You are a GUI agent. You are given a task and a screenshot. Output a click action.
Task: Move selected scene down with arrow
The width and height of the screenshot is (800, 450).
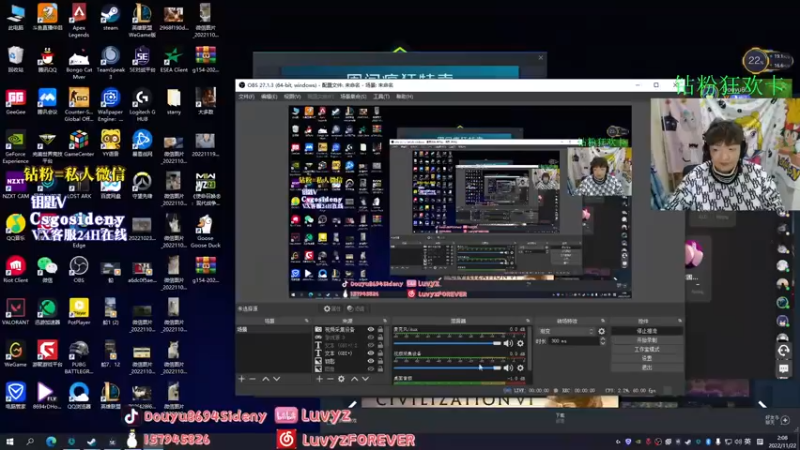[x=277, y=379]
